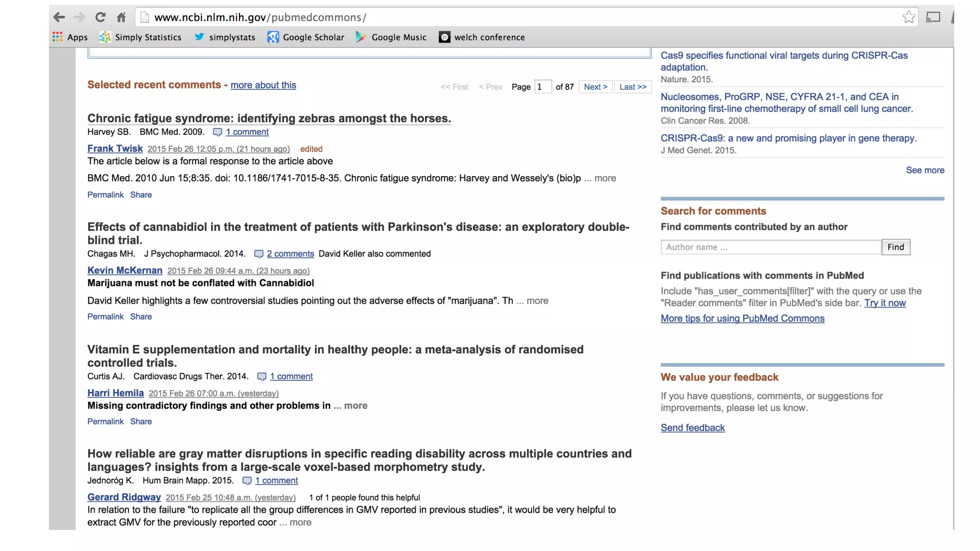Click comment bubble icon beside Harvey SB article
Screen dimensions: 980x551
[217, 132]
